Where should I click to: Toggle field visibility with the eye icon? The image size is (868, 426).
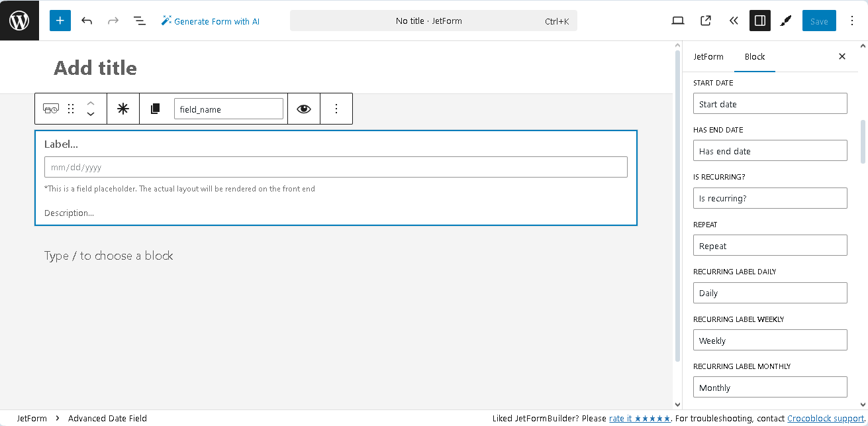pyautogui.click(x=303, y=108)
